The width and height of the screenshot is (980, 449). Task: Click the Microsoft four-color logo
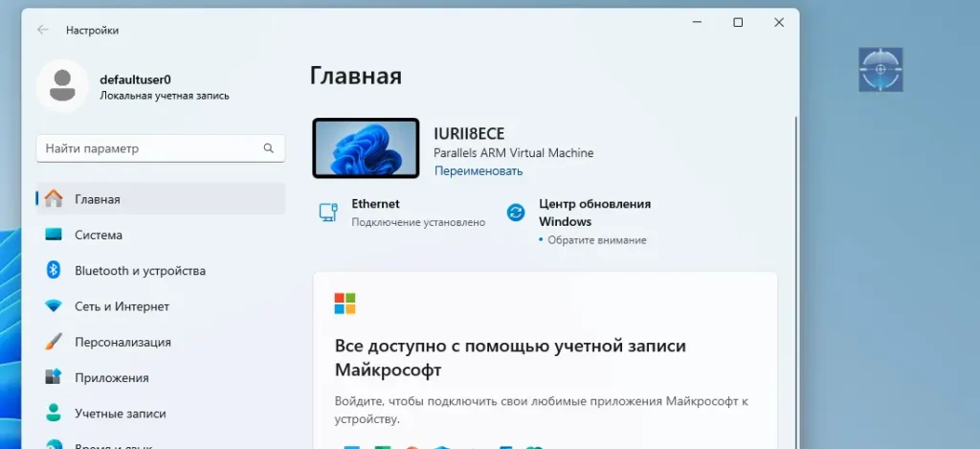(345, 303)
